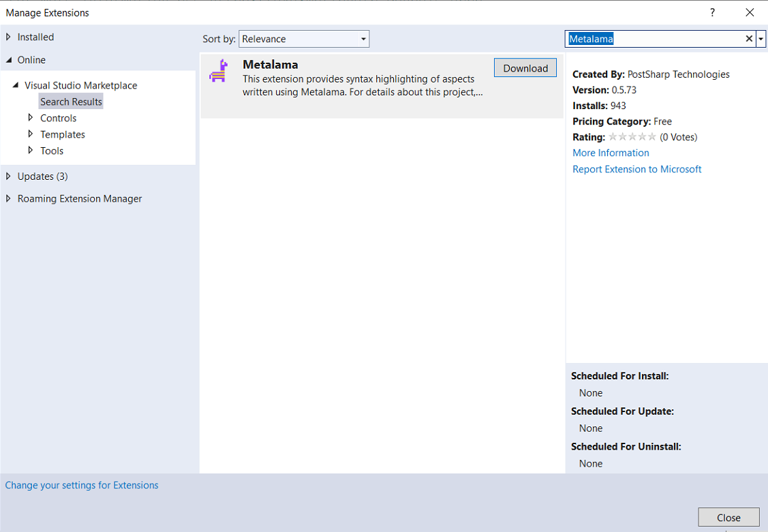The width and height of the screenshot is (768, 532).
Task: Collapse the Online category
Action: pyautogui.click(x=9, y=60)
